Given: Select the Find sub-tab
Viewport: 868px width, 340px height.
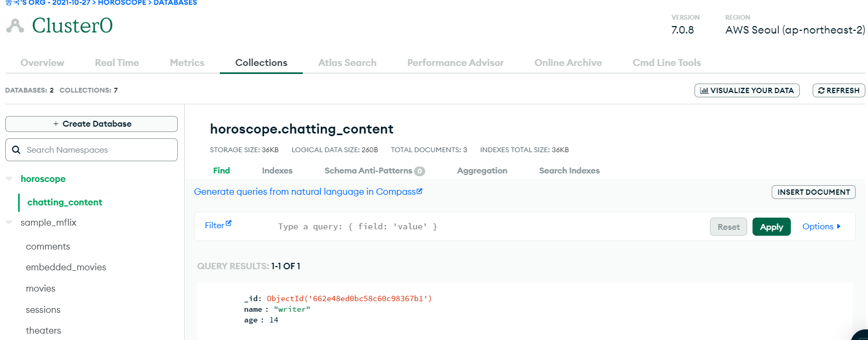Looking at the screenshot, I should point(221,171).
